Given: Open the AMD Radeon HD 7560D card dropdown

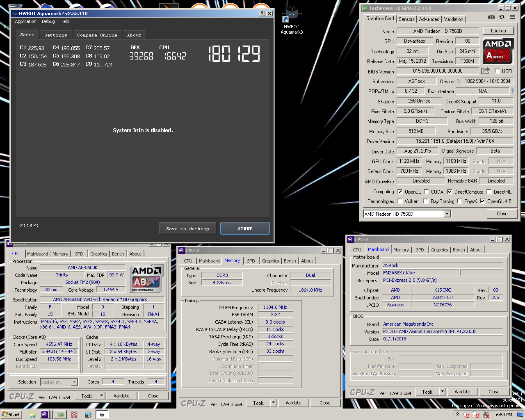Looking at the screenshot, I should [x=447, y=214].
